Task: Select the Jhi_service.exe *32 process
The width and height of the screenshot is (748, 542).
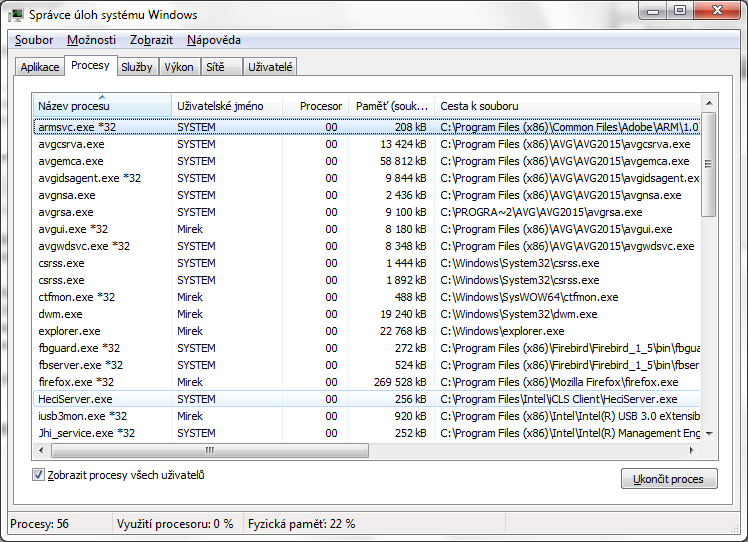Action: coord(367,433)
